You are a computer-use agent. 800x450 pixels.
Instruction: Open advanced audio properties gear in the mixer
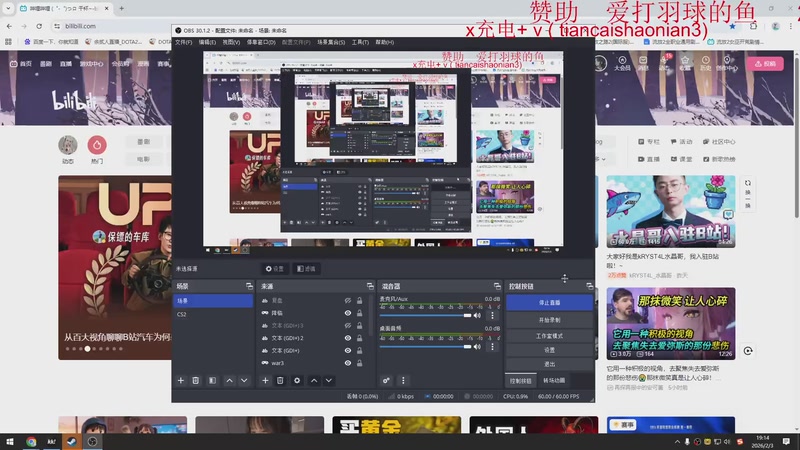(386, 381)
